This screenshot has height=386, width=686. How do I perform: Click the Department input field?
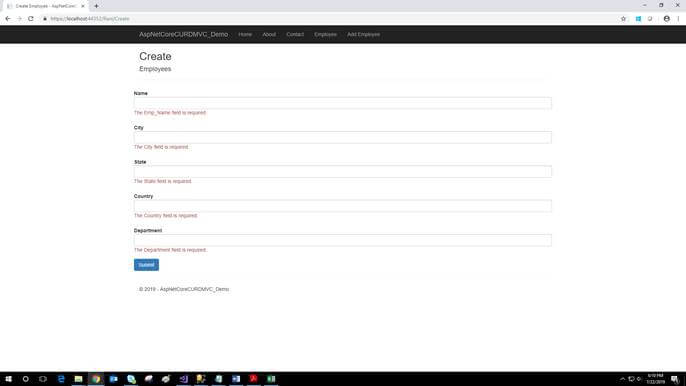point(343,240)
